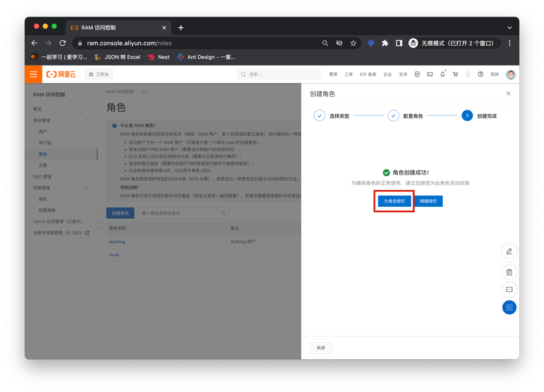The width and height of the screenshot is (544, 392).
Task: Open OAuth 应用管理 in the sidebar
Action: pos(58,222)
